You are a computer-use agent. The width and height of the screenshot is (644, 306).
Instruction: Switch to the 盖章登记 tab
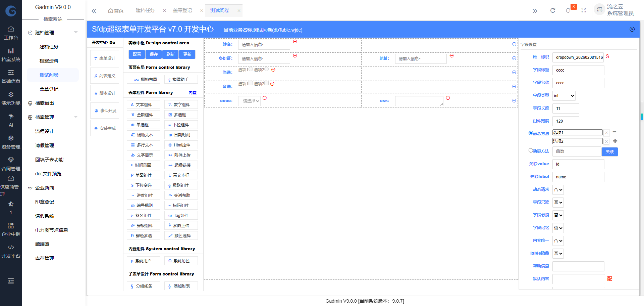[x=182, y=11]
